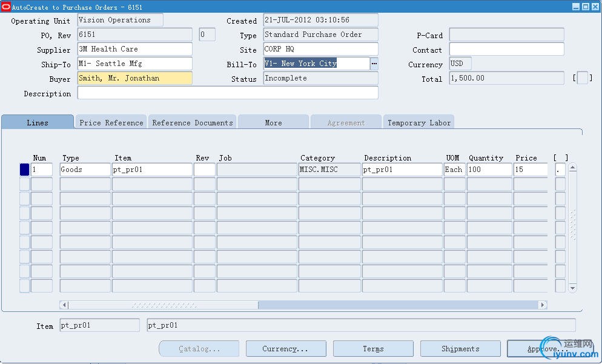The width and height of the screenshot is (602, 364).
Task: Open the Reference Documents tab
Action: [x=193, y=122]
